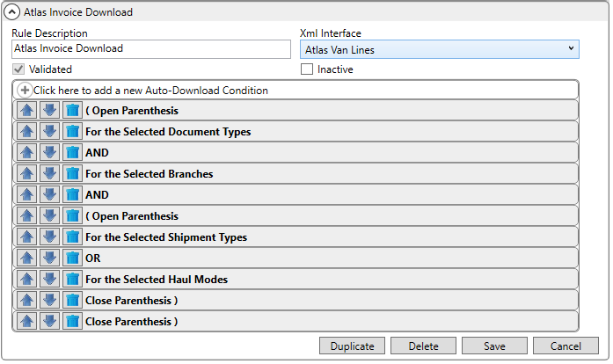Toggle the Validated checkbox
The image size is (613, 364).
pos(18,69)
